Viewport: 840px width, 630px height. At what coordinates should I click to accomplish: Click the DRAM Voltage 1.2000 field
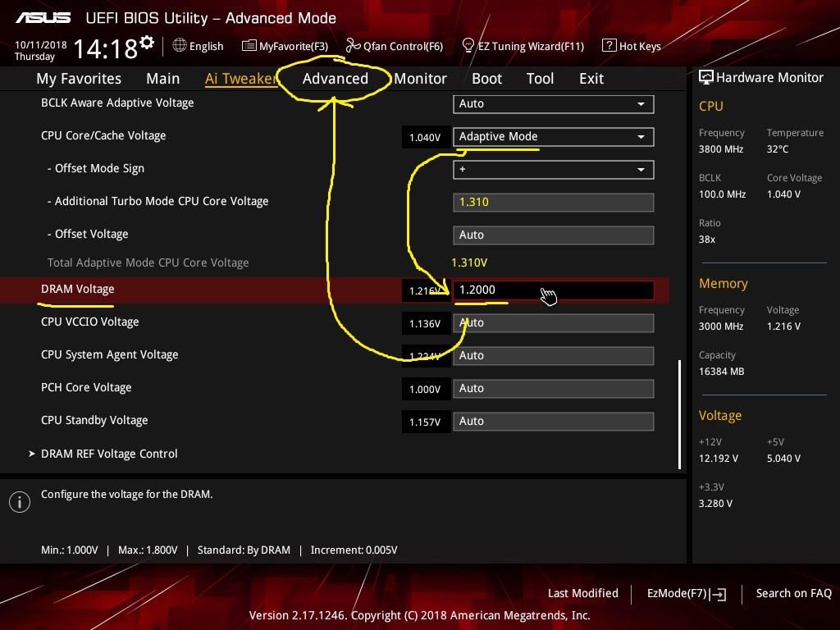553,290
